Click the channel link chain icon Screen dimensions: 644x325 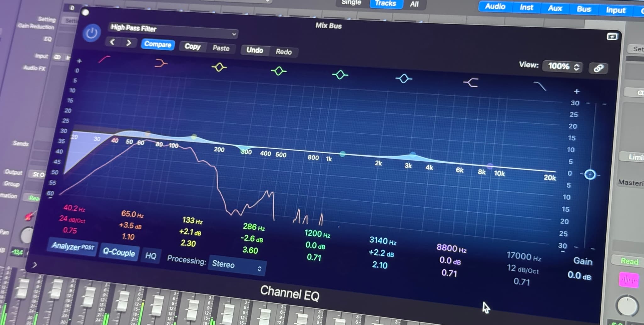598,68
